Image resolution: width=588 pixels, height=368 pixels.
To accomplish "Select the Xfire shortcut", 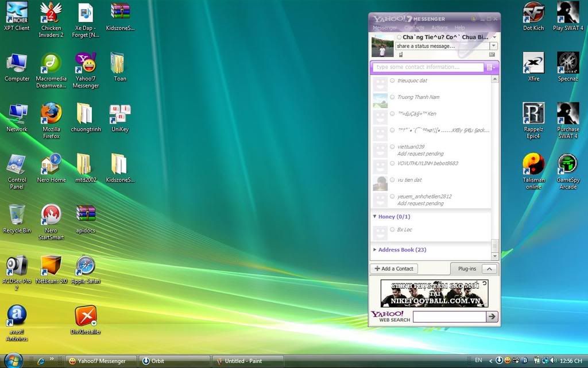I will pos(533,68).
